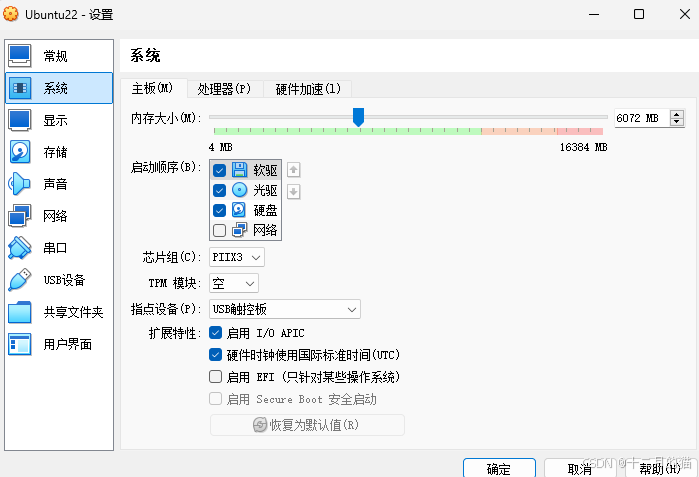This screenshot has width=699, height=477.
Task: Toggle 启用 I/O APIC checkbox
Action: pos(215,333)
